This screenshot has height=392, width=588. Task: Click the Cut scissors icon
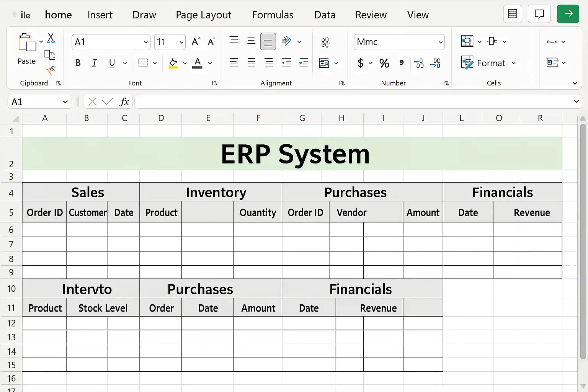pos(51,38)
